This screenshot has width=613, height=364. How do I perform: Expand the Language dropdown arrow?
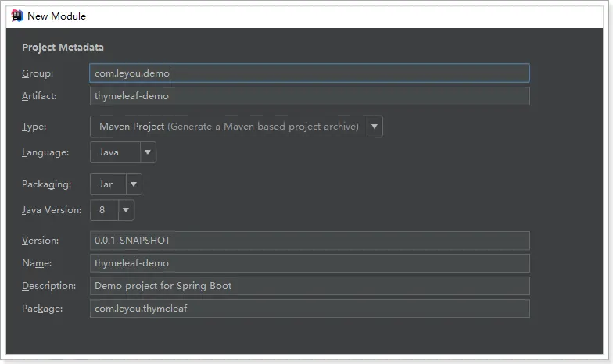[x=149, y=152]
